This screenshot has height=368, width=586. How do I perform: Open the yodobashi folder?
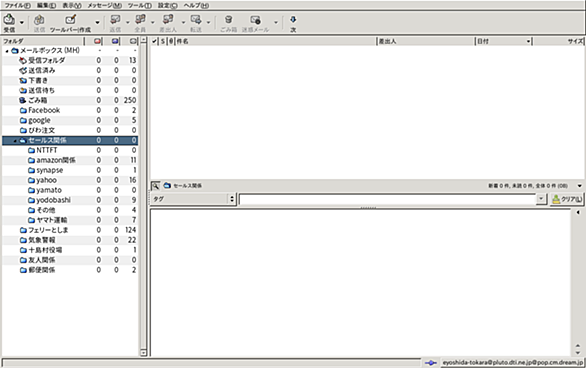(x=70, y=200)
